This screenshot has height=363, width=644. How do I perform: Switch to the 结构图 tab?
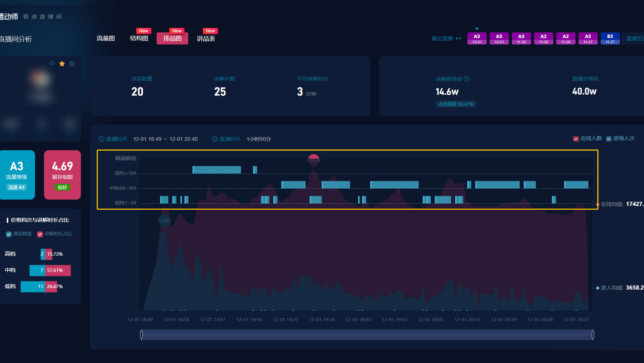[139, 39]
